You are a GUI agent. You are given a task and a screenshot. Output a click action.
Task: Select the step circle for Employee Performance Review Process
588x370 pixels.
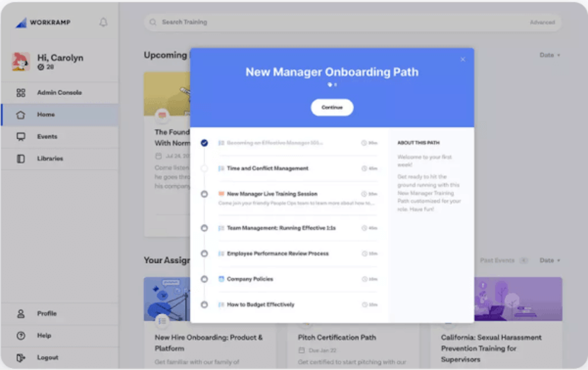point(204,254)
